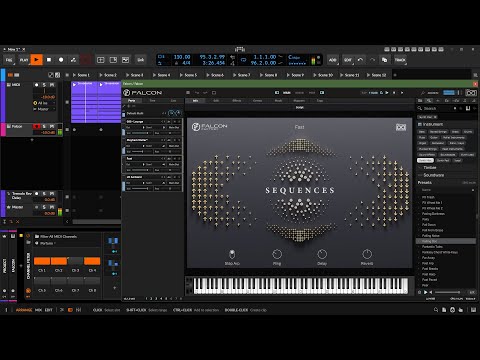Add a new scene with plus icon

pos(395,75)
